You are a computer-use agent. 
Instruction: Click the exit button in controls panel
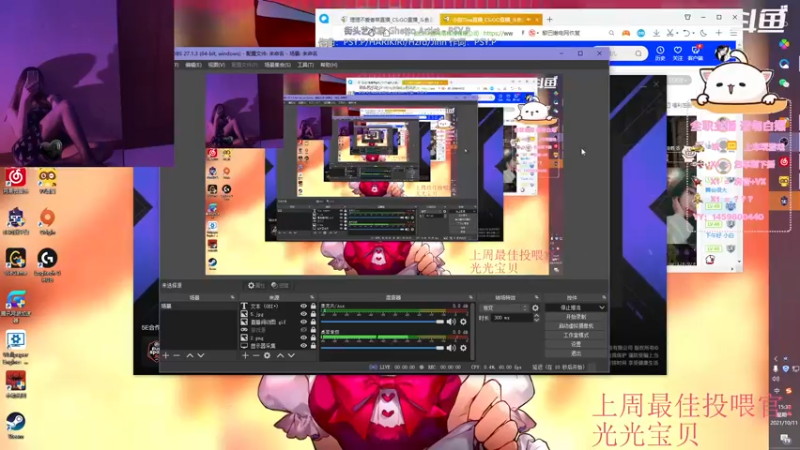pos(576,353)
